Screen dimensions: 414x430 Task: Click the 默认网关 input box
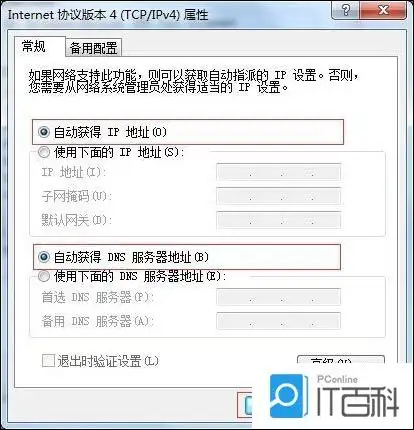coord(279,220)
